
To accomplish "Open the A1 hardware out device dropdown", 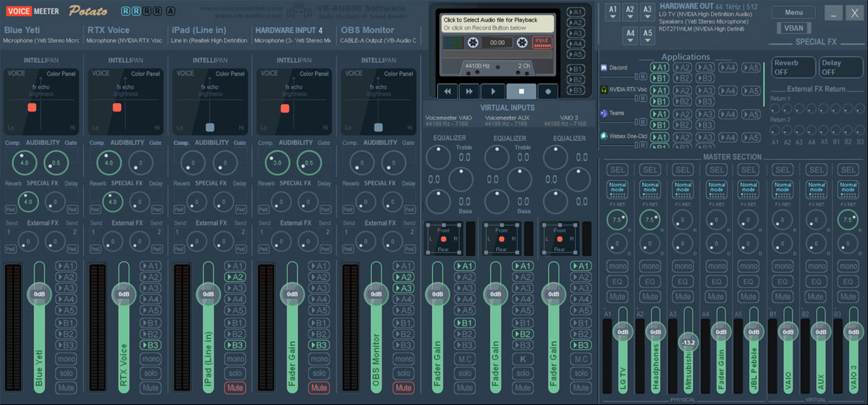I will pyautogui.click(x=613, y=13).
